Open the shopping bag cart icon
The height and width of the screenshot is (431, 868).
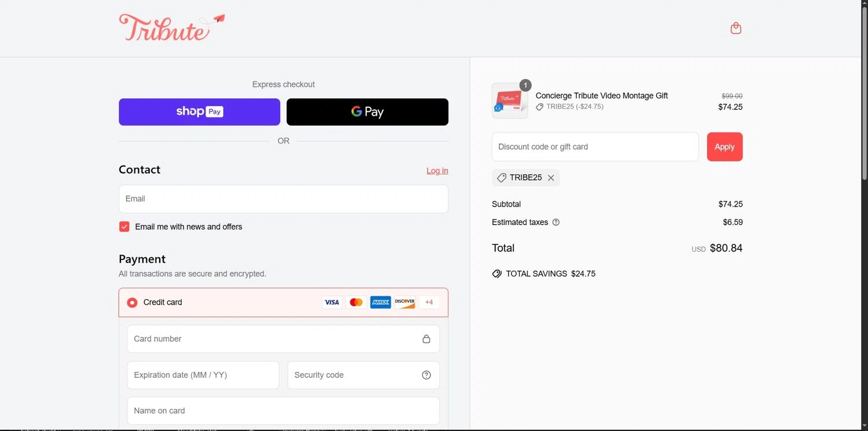click(735, 28)
